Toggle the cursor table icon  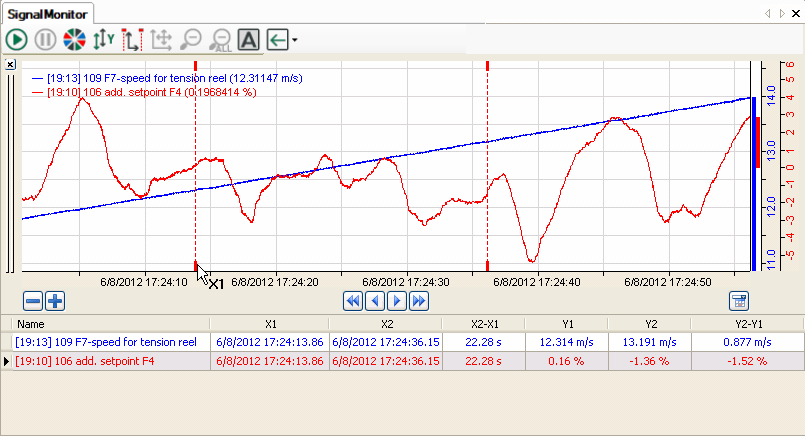(739, 301)
